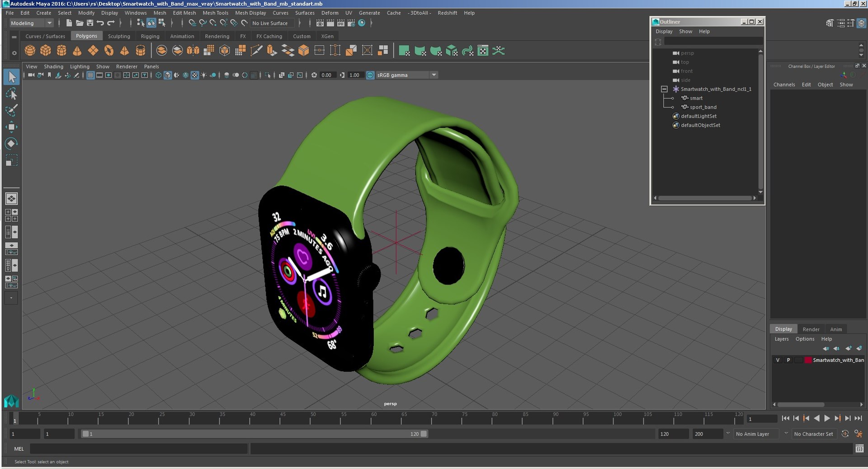
Task: Toggle layer visibility V box
Action: (778, 360)
